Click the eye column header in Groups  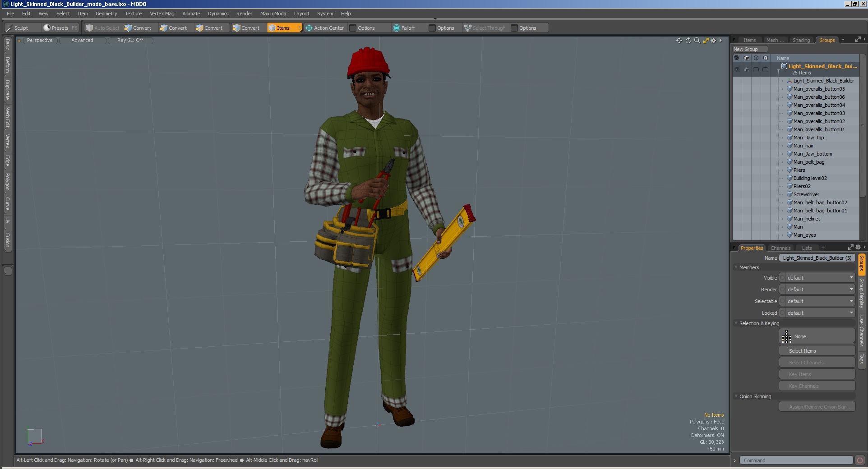point(737,58)
